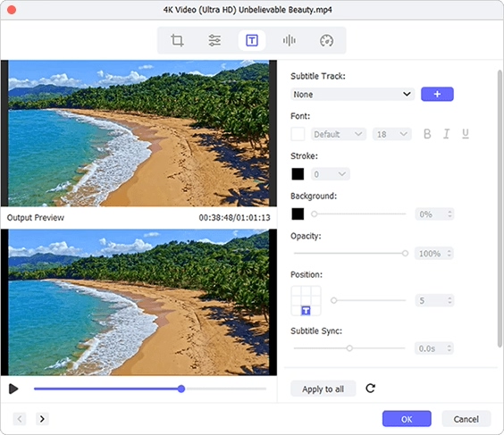
Task: Switch to the Audio waveform tab
Action: click(289, 40)
